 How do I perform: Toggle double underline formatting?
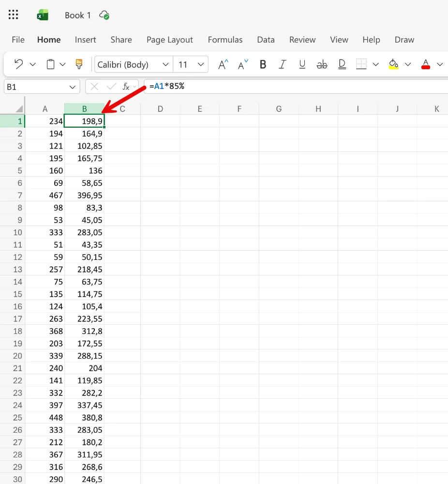[x=342, y=64]
